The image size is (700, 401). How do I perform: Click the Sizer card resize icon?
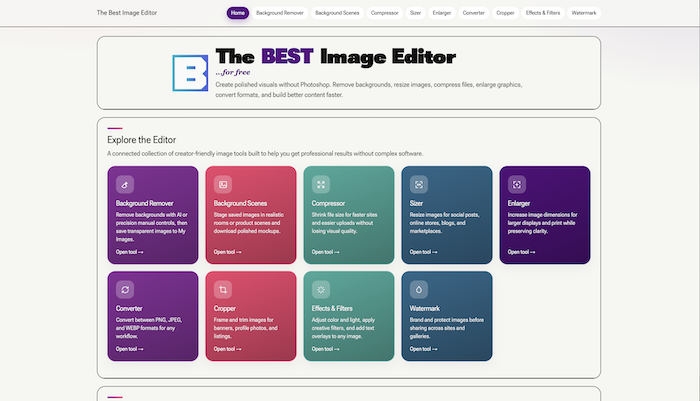(419, 184)
